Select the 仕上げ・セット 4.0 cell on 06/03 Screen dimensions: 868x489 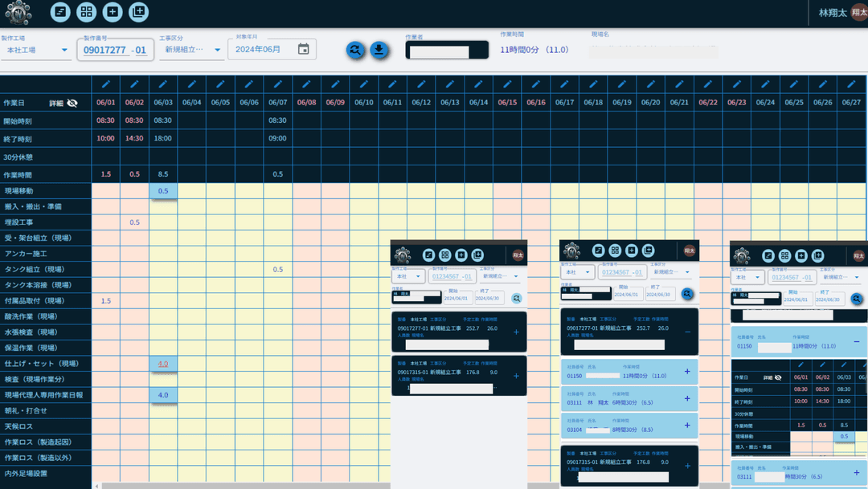click(x=162, y=364)
